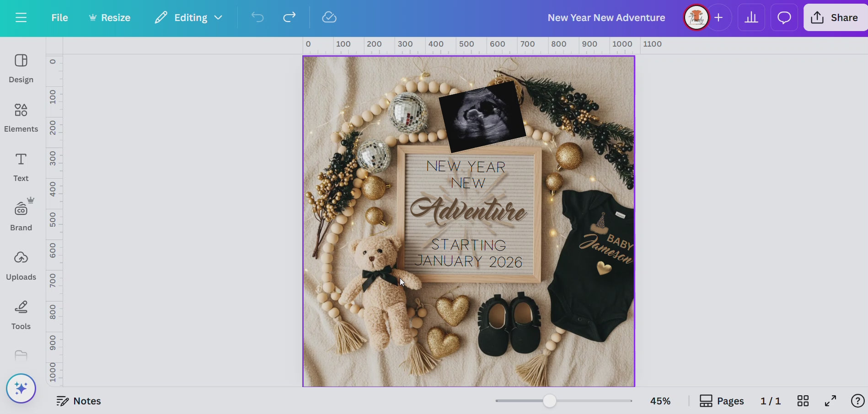Open the Uploads panel

[x=21, y=265]
